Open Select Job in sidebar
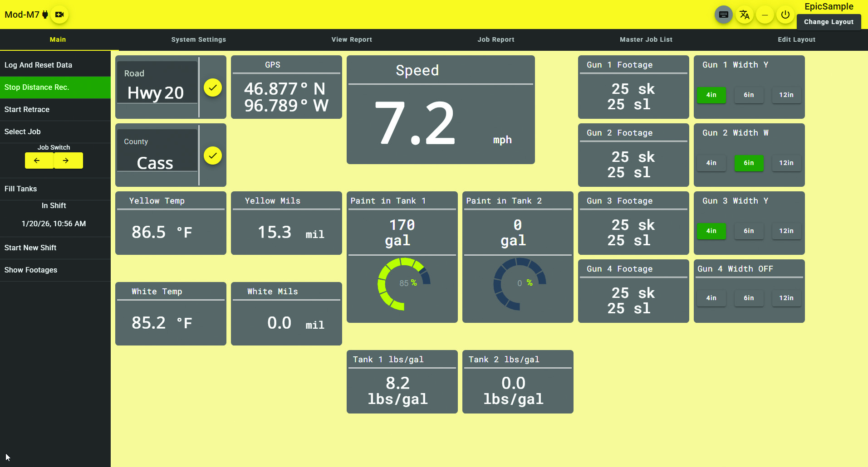Viewport: 868px width, 467px height. 55,131
